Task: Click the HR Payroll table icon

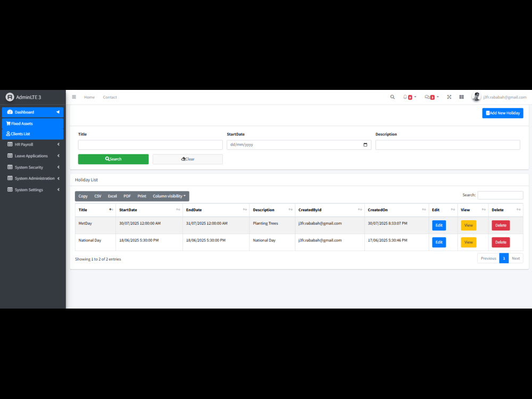Action: click(10, 144)
